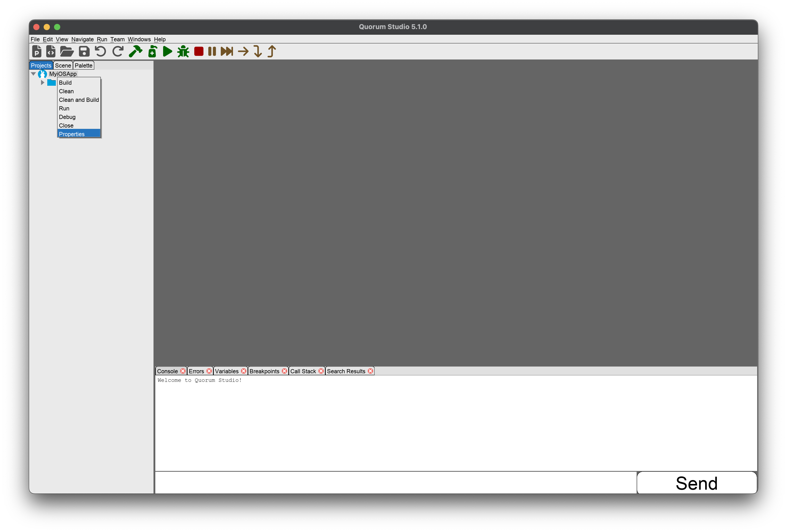The height and width of the screenshot is (532, 787).
Task: Stop execution with the red square icon
Action: [x=199, y=51]
